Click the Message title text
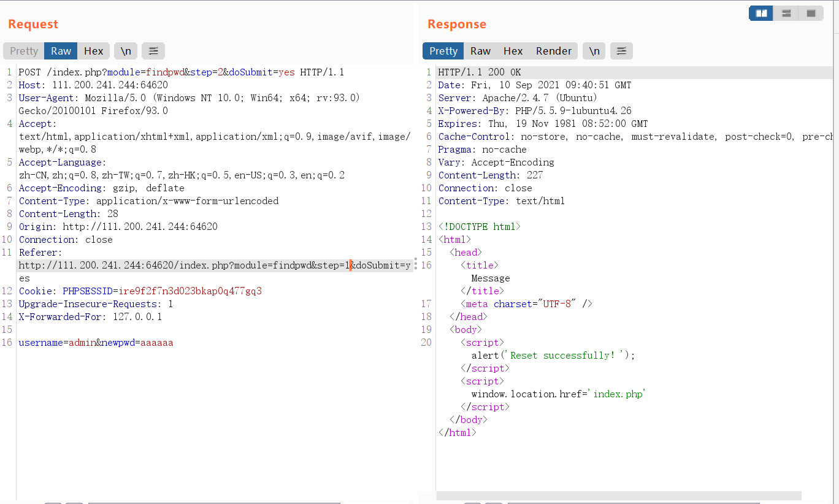The image size is (839, 504). click(x=491, y=278)
